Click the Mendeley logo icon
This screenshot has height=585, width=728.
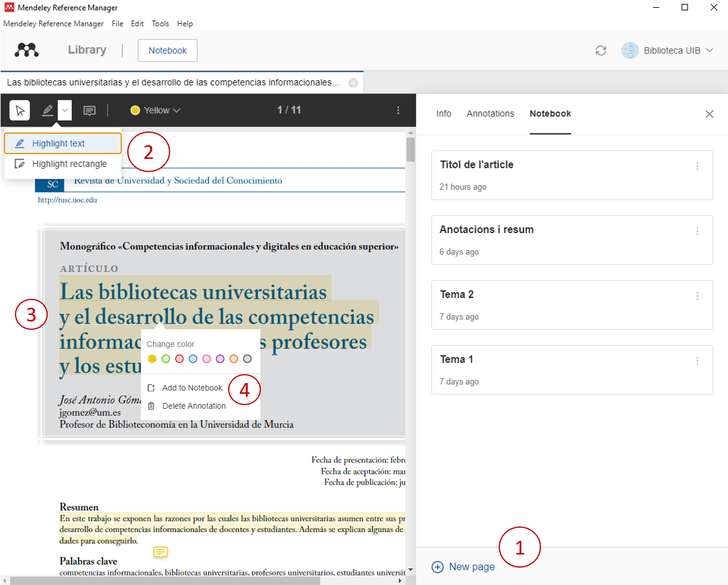tap(26, 50)
